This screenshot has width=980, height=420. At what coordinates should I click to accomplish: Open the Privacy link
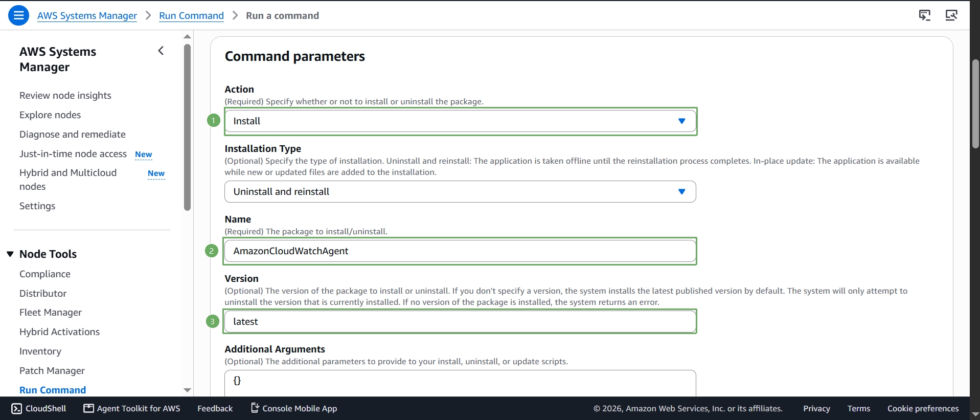(x=816, y=408)
